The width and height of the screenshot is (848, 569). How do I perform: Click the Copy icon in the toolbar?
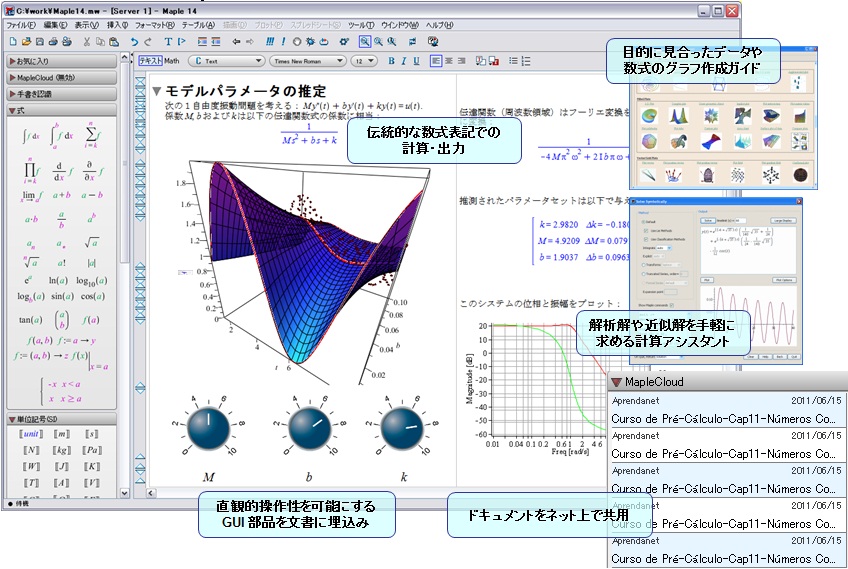(100, 42)
